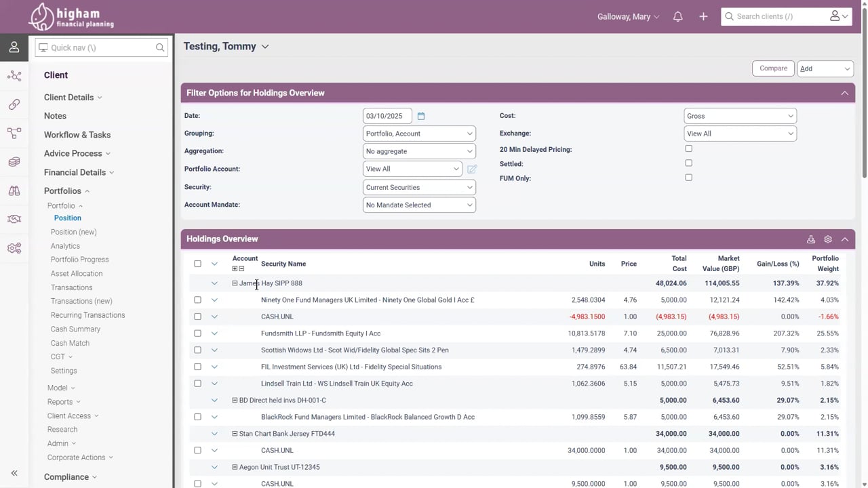Enable 20 Min Delayed Pricing checkbox

[688, 148]
